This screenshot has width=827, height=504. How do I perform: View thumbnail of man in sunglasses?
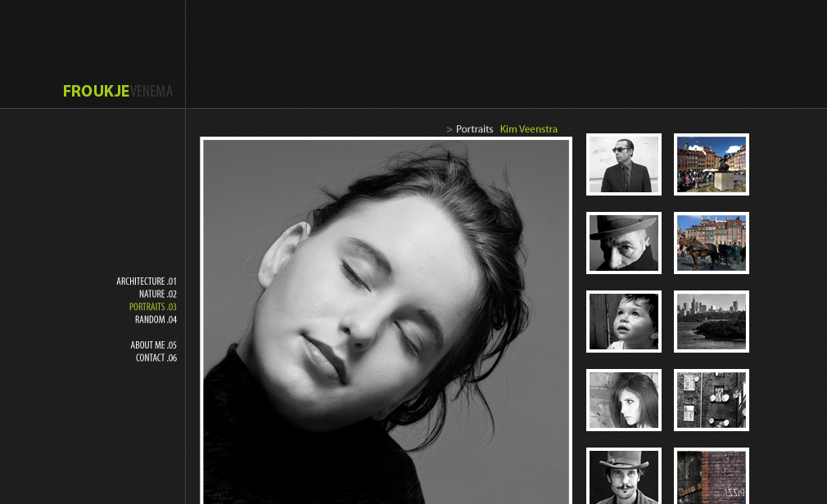(623, 164)
